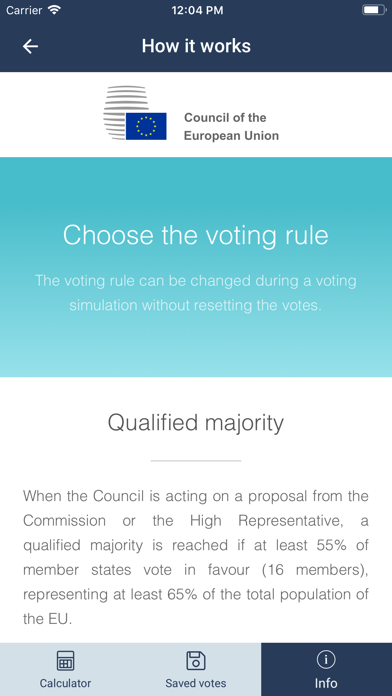The height and width of the screenshot is (696, 392).
Task: Tap the floppy disk Saved votes icon
Action: click(196, 660)
